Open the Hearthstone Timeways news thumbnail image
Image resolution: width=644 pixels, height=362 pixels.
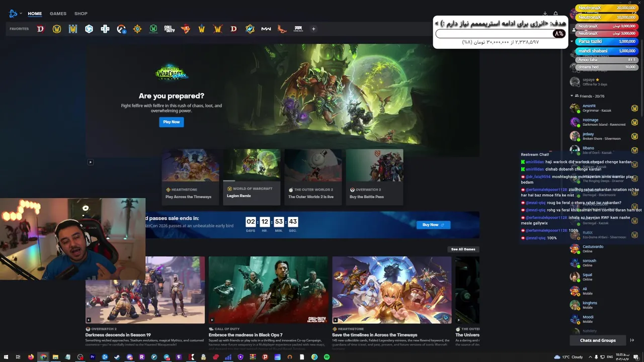click(392, 290)
